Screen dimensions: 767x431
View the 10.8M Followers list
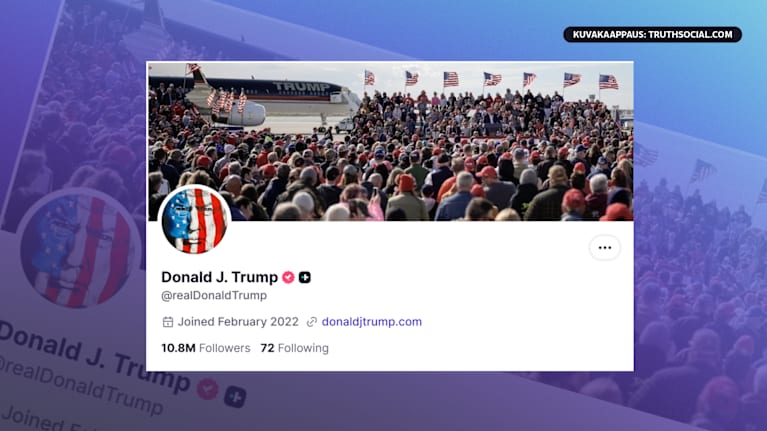pyautogui.click(x=205, y=348)
